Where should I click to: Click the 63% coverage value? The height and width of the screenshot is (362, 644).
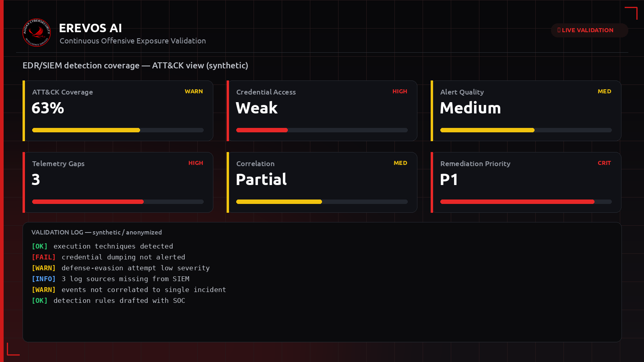(48, 108)
